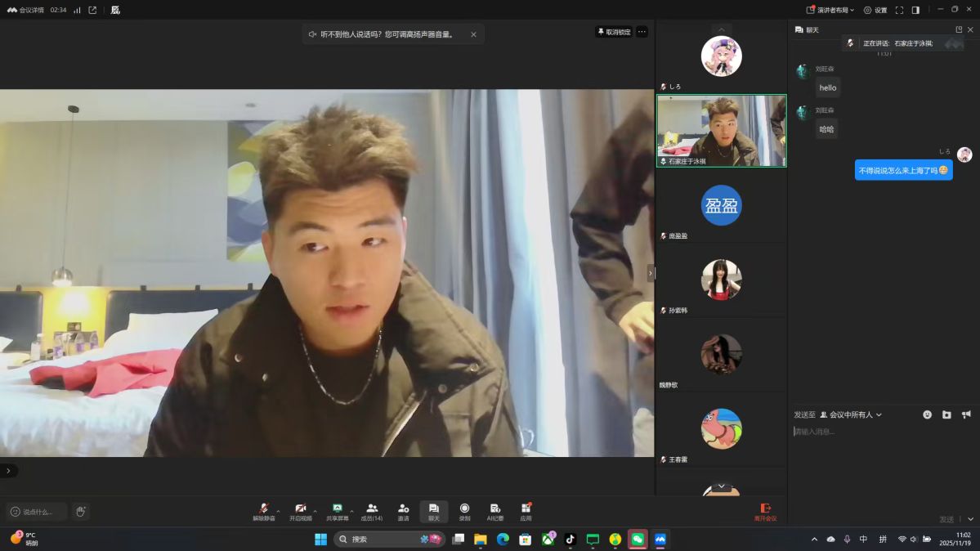This screenshot has height=551, width=980.
Task: Open the 成员(14) participants list
Action: [x=372, y=511]
